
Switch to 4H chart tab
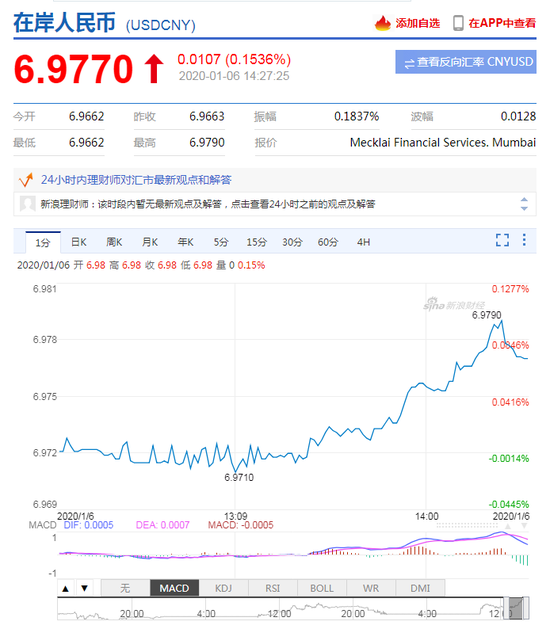click(x=363, y=242)
